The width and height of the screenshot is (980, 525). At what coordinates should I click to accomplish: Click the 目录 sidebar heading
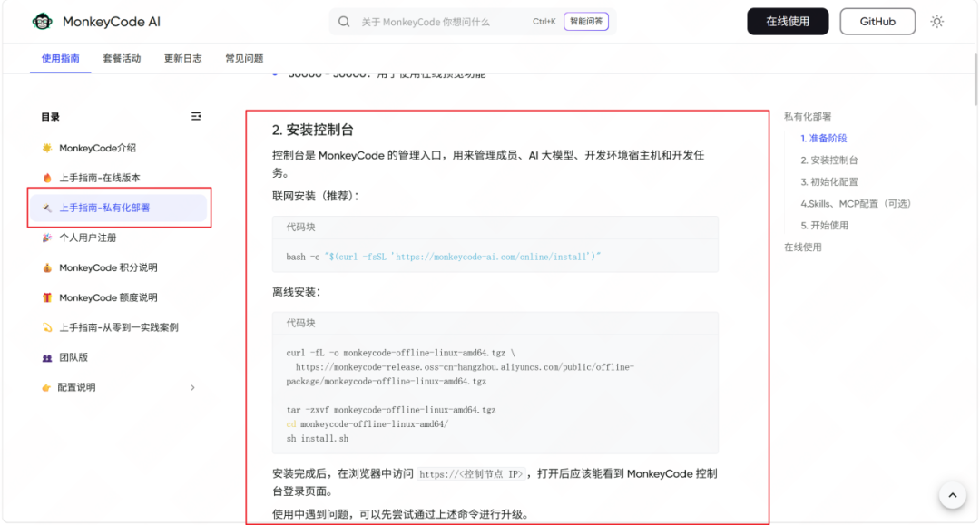50,117
